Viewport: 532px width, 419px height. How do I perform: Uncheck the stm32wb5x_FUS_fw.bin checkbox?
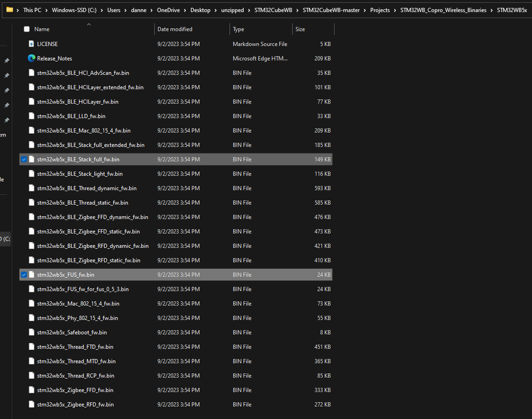(24, 275)
